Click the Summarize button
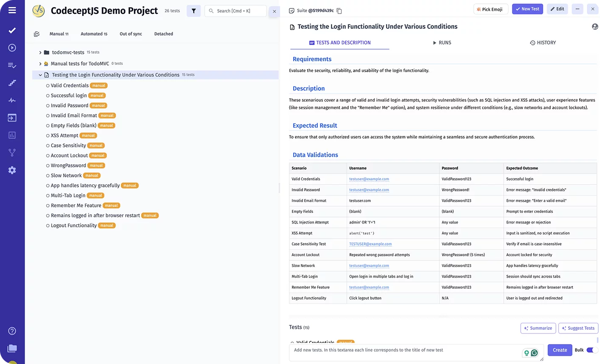Image resolution: width=600 pixels, height=364 pixels. (538, 328)
